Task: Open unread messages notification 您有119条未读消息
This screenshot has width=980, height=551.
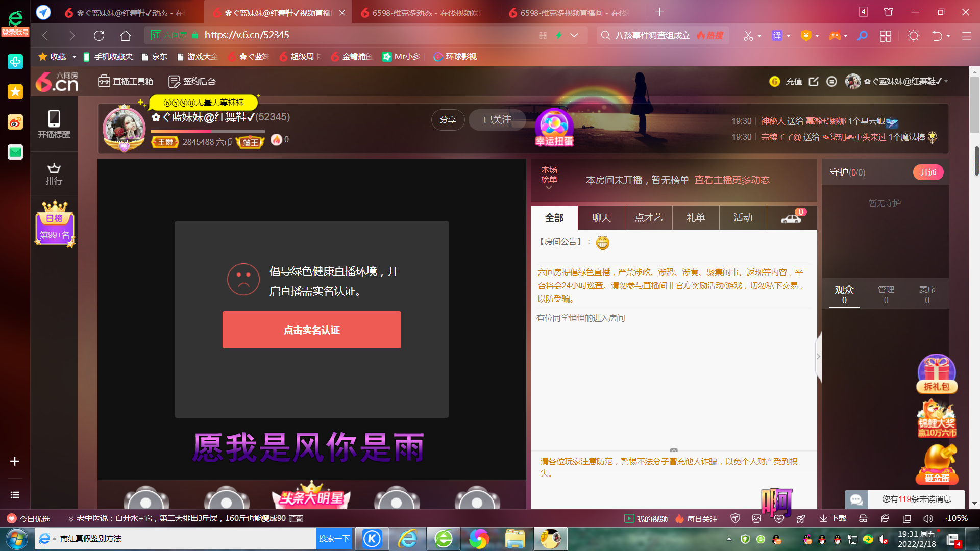Action: 905,499
